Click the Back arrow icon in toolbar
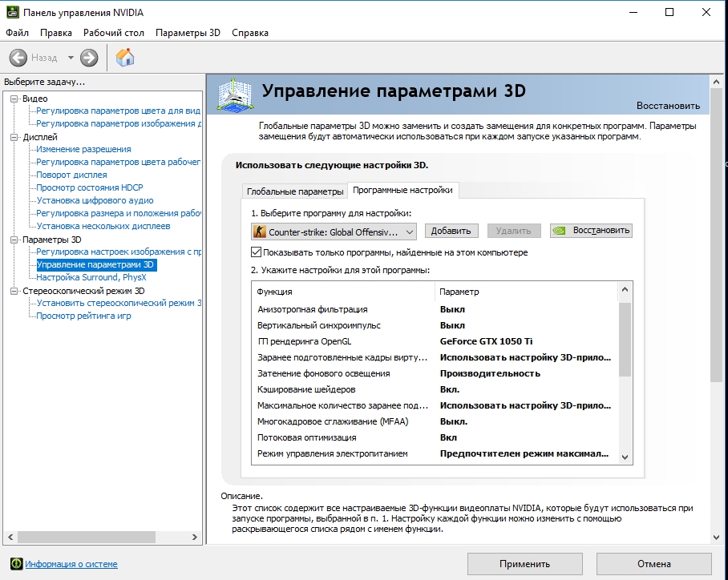Image resolution: width=728 pixels, height=580 pixels. [x=18, y=58]
